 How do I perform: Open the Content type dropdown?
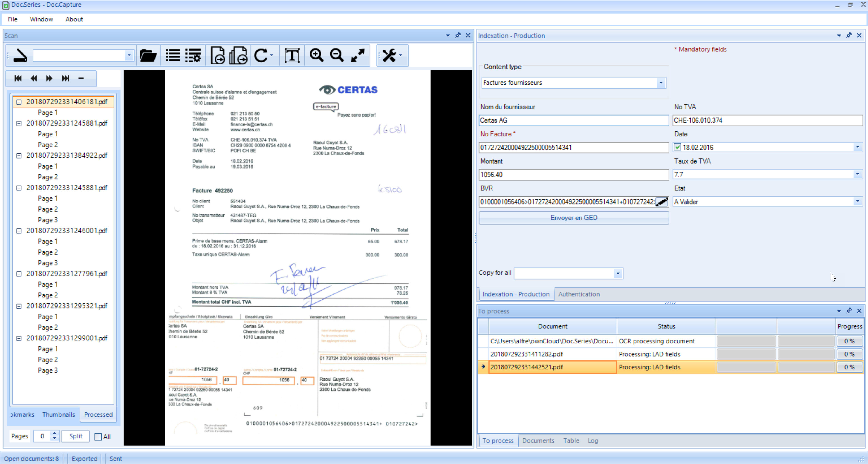click(661, 83)
